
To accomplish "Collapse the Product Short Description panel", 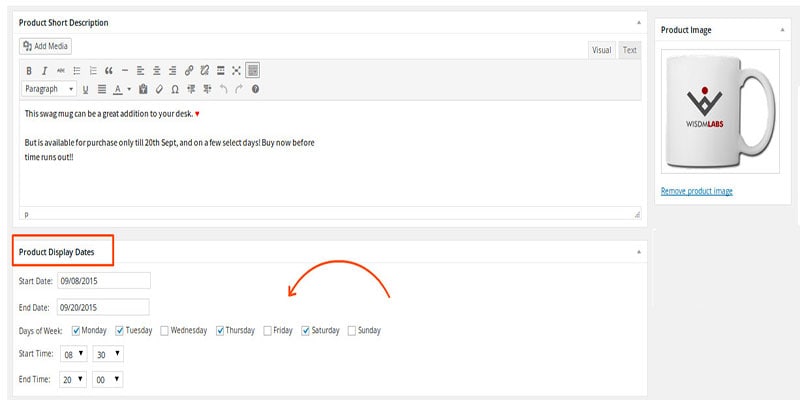I will tap(639, 22).
